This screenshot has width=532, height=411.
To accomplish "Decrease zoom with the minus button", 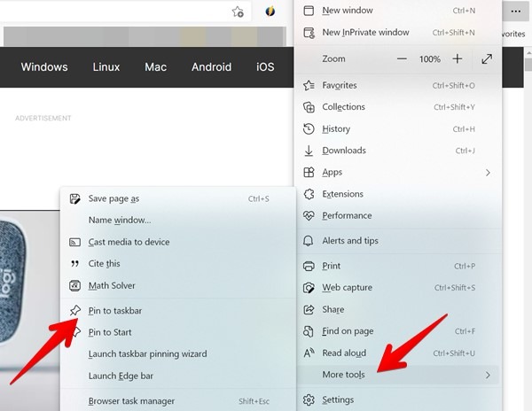I will 402,59.
